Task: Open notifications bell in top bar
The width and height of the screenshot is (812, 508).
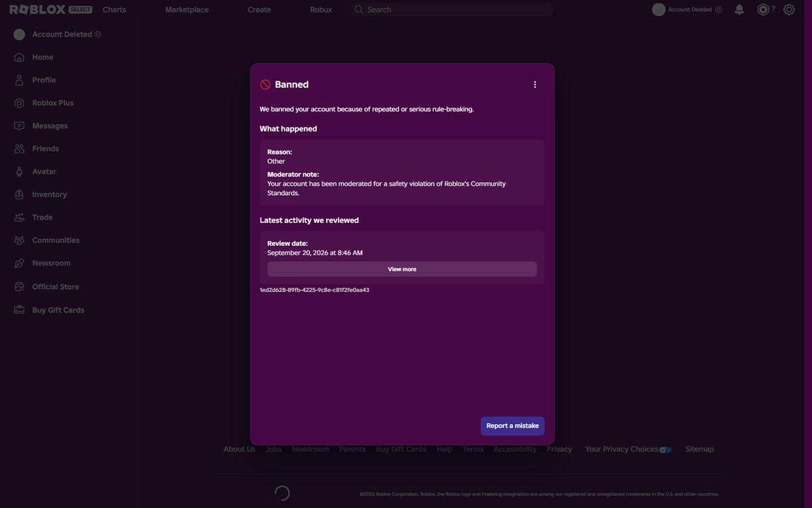Action: tap(740, 9)
